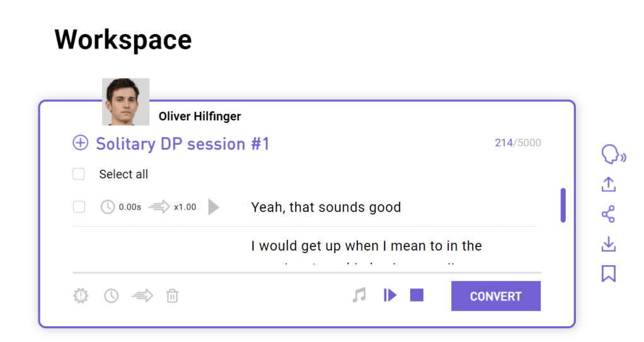
Task: Open the background music note icon
Action: click(x=359, y=295)
